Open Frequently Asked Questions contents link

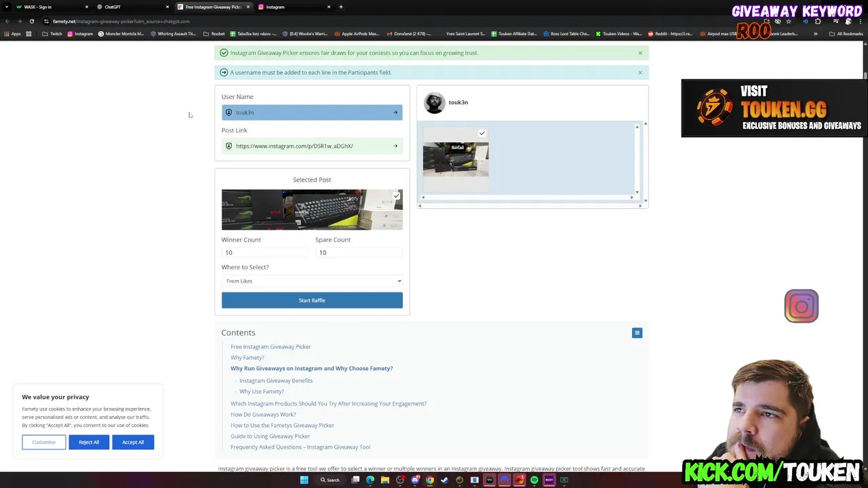click(300, 447)
